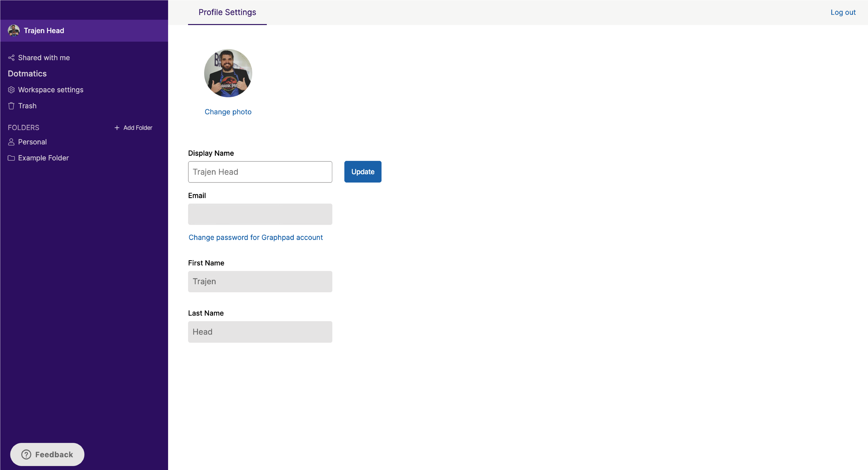868x470 pixels.
Task: Select Dotmatics in the sidebar
Action: pyautogui.click(x=27, y=74)
